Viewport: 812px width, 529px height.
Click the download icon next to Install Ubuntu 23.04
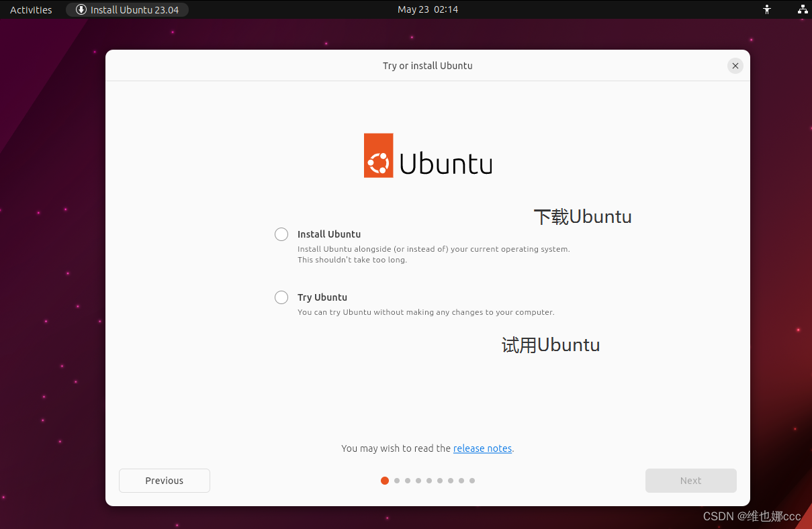pyautogui.click(x=79, y=9)
